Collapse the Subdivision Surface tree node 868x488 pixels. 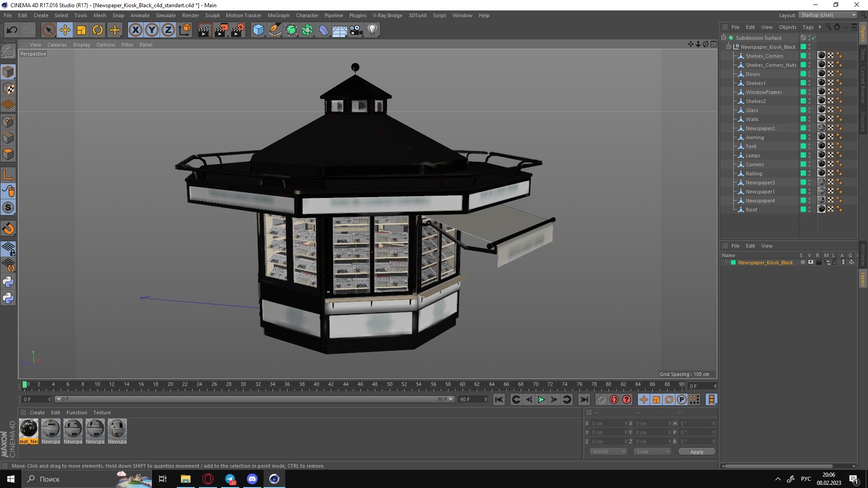(x=724, y=38)
